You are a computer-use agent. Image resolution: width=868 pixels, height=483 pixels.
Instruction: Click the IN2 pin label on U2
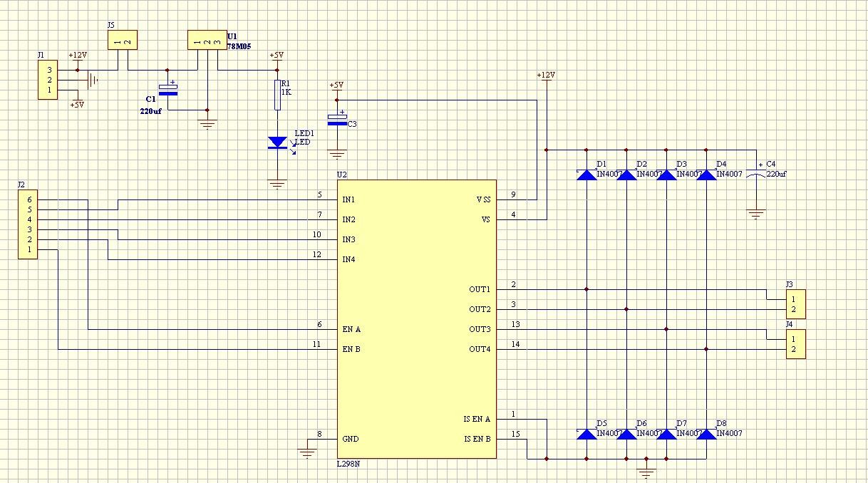coord(348,220)
